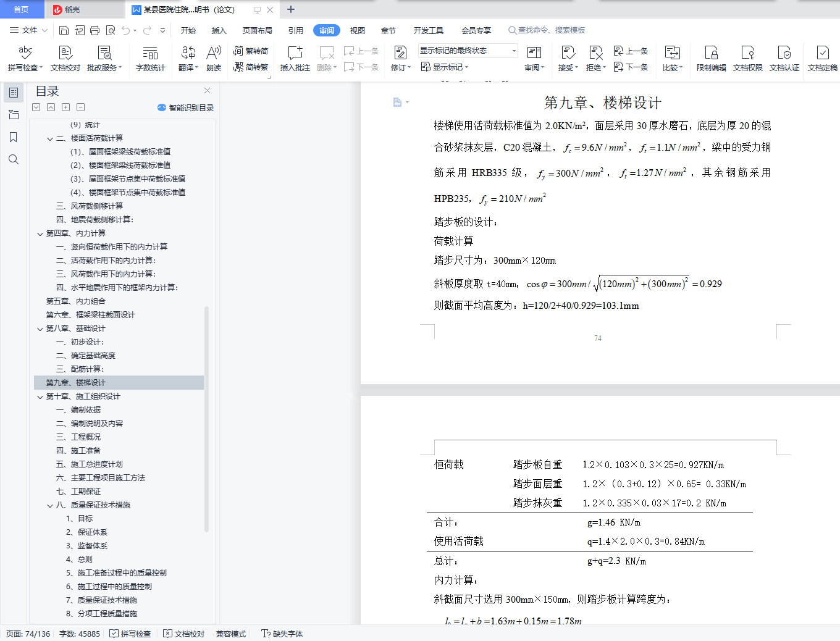Viewport: 840px width, 641px height.
Task: Click the page icon beside chapter heading
Action: coord(398,103)
